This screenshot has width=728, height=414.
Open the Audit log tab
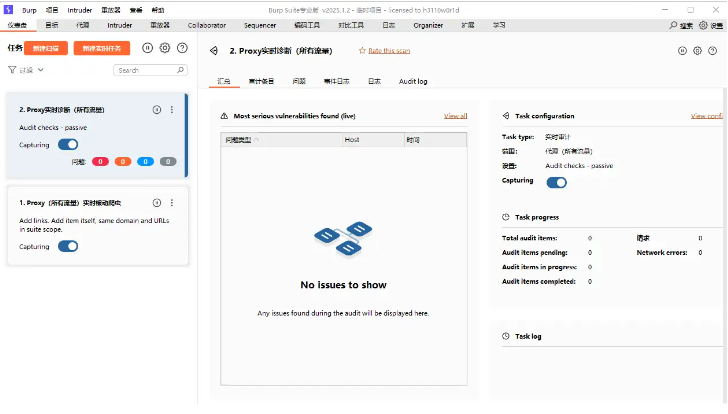point(413,81)
